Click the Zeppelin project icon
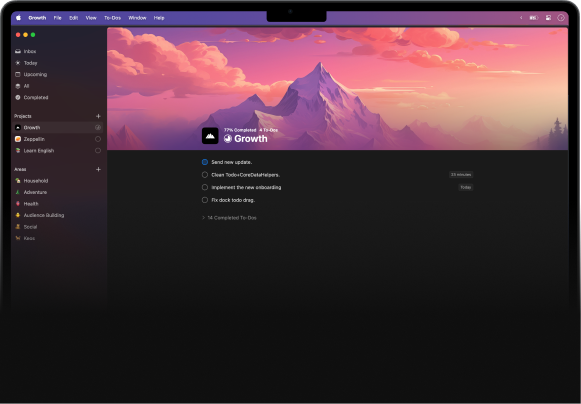Image resolution: width=581 pixels, height=404 pixels. click(x=18, y=139)
